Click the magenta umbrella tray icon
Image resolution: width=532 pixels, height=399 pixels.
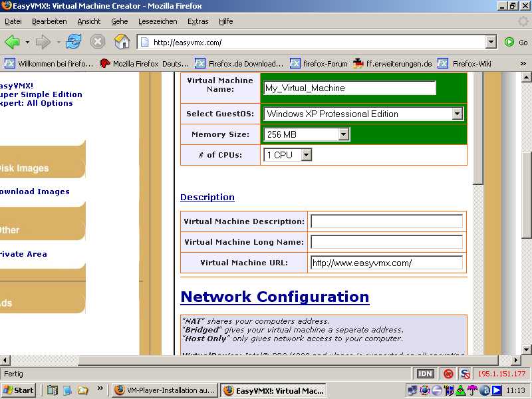(x=472, y=390)
